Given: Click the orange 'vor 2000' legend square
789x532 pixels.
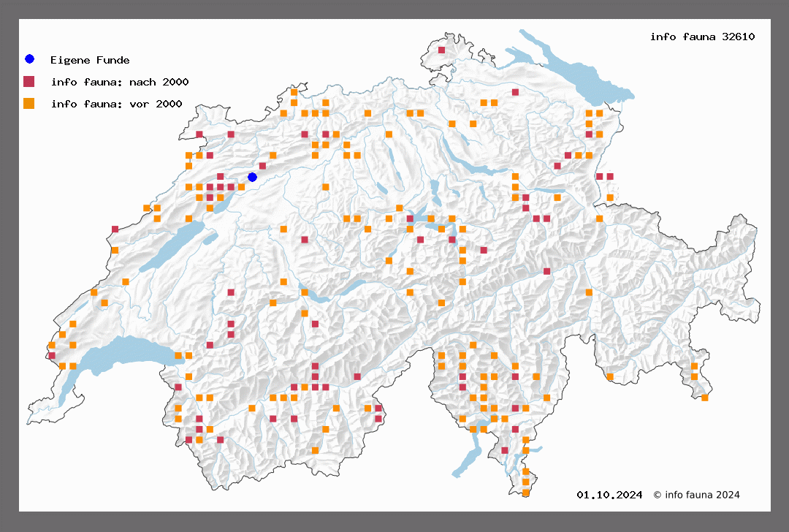Looking at the screenshot, I should (x=29, y=104).
